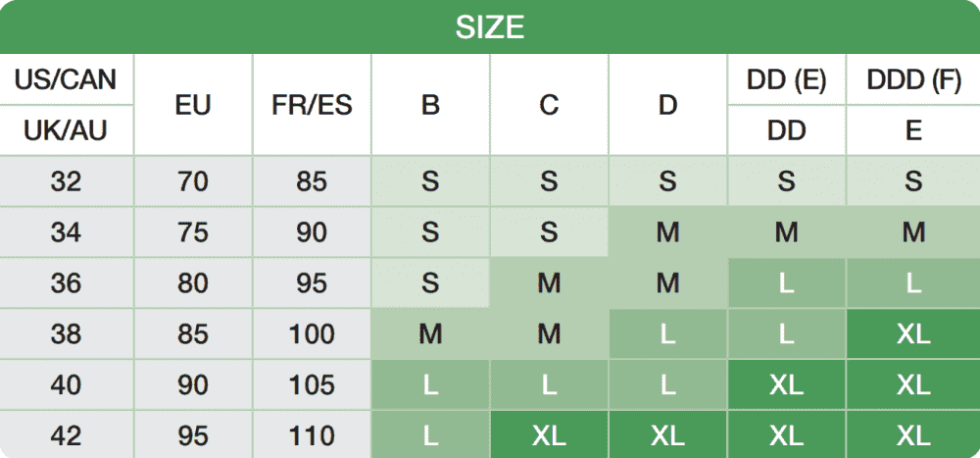The width and height of the screenshot is (980, 458).
Task: Click the FR/ES column header
Action: pyautogui.click(x=312, y=105)
